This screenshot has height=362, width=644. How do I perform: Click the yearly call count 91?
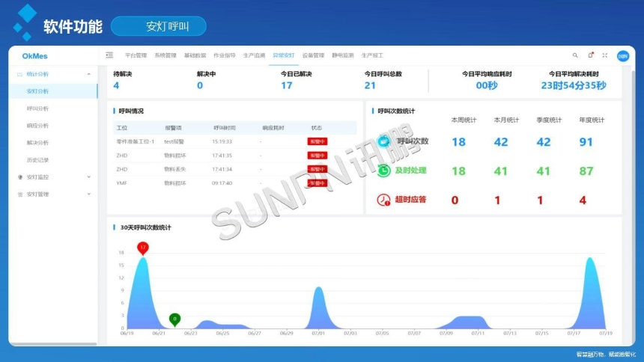pyautogui.click(x=586, y=142)
